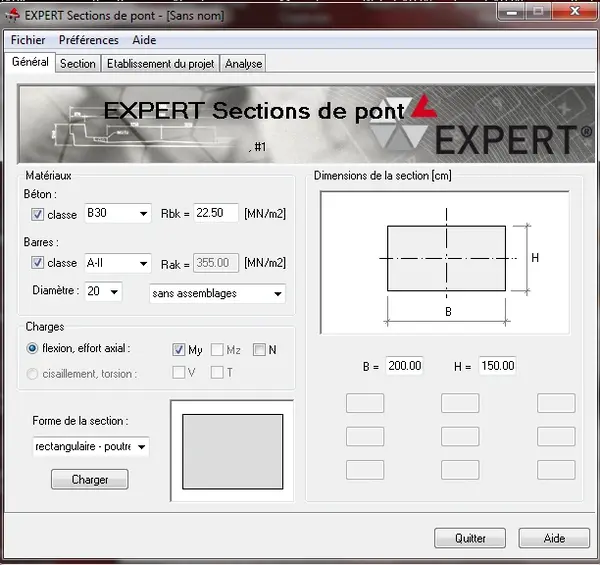
Task: Click the Charger button
Action: (x=90, y=479)
